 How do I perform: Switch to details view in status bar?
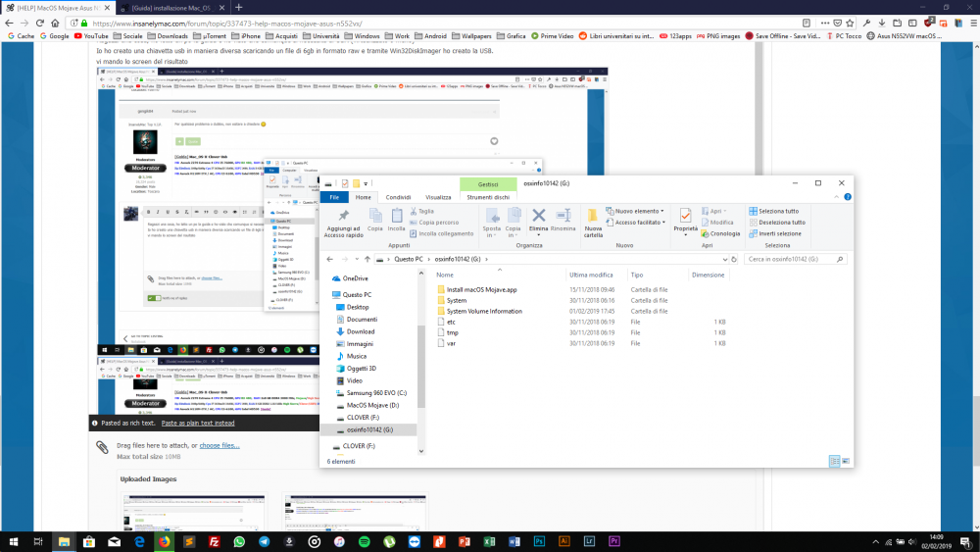tap(834, 462)
